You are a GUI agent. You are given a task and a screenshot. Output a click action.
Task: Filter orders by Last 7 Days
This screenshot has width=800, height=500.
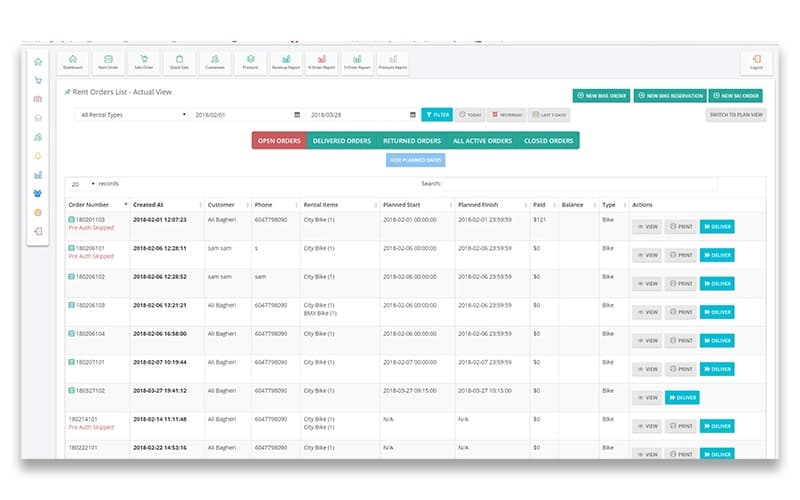pyautogui.click(x=549, y=115)
